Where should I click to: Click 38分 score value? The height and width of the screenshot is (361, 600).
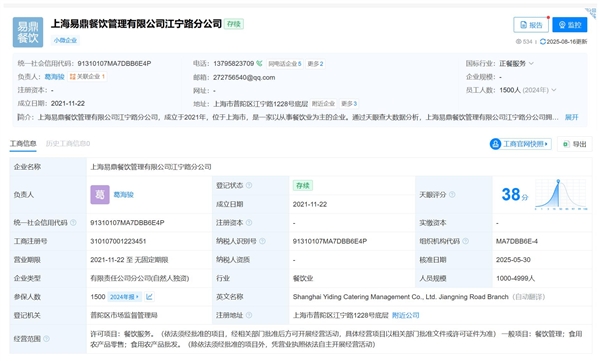(515, 194)
